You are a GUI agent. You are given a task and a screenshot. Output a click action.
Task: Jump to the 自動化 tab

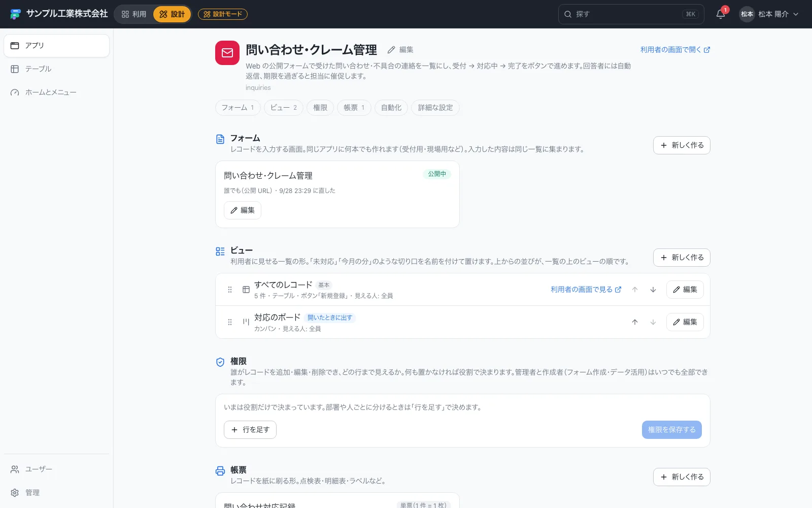pyautogui.click(x=391, y=108)
